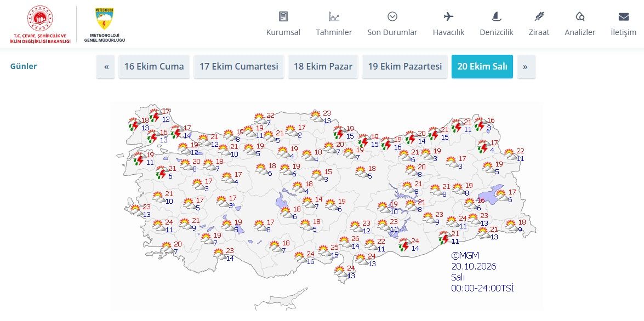Click partly cloudy icon with 23 and 14 on south coast

point(220,254)
